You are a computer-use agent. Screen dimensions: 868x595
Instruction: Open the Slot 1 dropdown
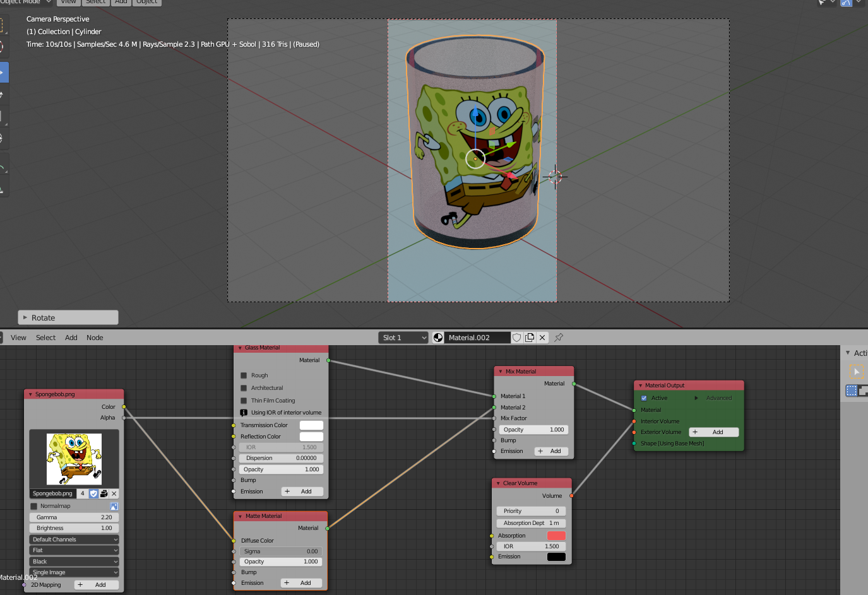click(404, 338)
